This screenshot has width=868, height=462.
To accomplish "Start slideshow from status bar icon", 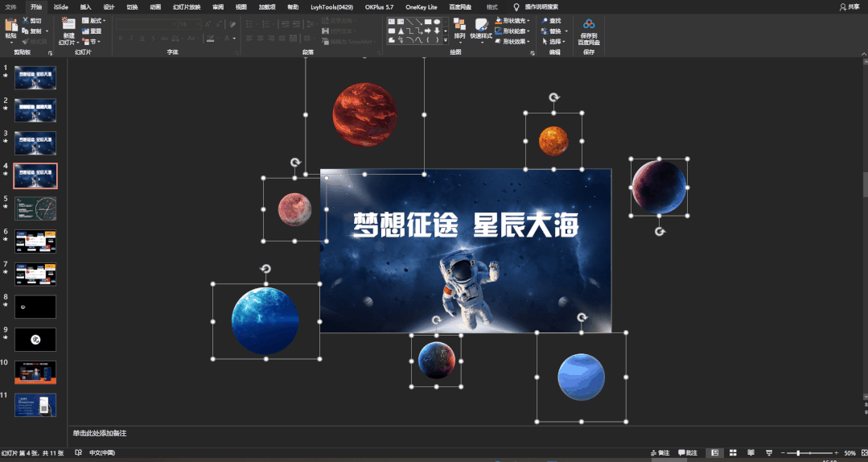I will tap(770, 453).
